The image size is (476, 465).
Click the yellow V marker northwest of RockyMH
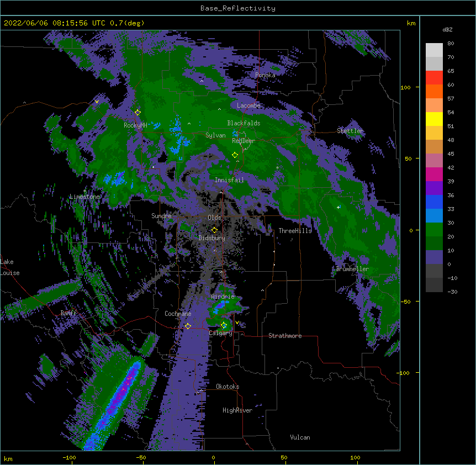point(97,102)
